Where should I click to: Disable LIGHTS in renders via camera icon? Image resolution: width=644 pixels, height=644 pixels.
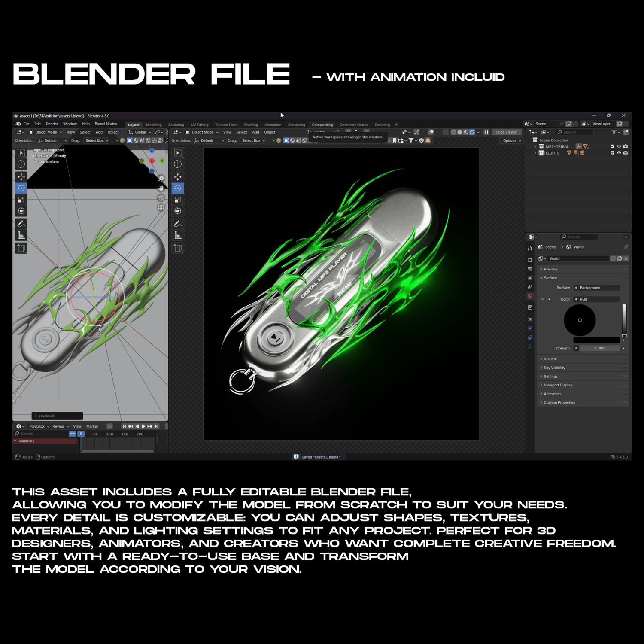point(626,153)
